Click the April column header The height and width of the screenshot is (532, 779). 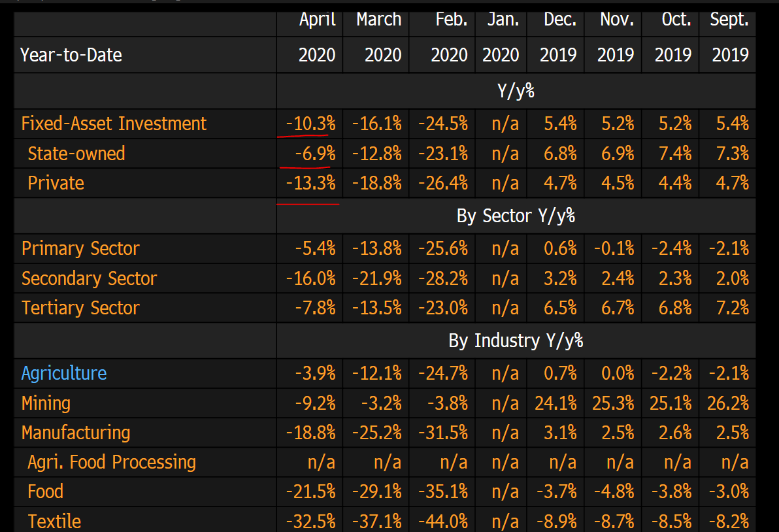coord(318,20)
